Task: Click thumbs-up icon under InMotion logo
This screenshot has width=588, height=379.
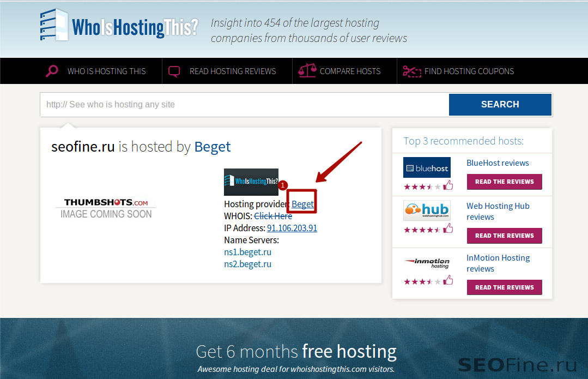Action: (x=448, y=280)
